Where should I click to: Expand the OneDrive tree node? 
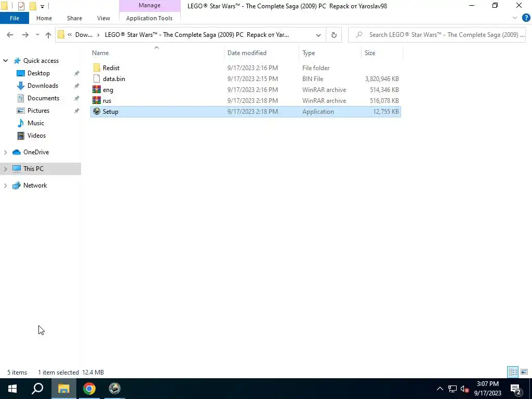click(5, 152)
